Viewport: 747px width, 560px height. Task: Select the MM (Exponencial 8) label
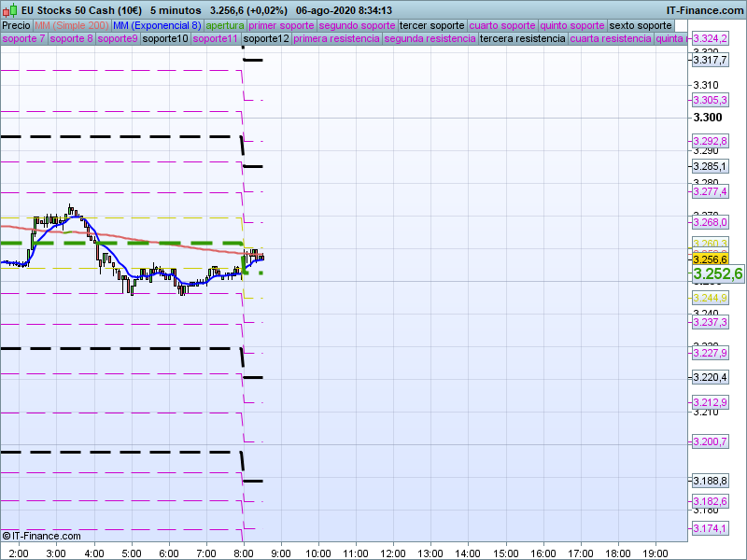[150, 25]
